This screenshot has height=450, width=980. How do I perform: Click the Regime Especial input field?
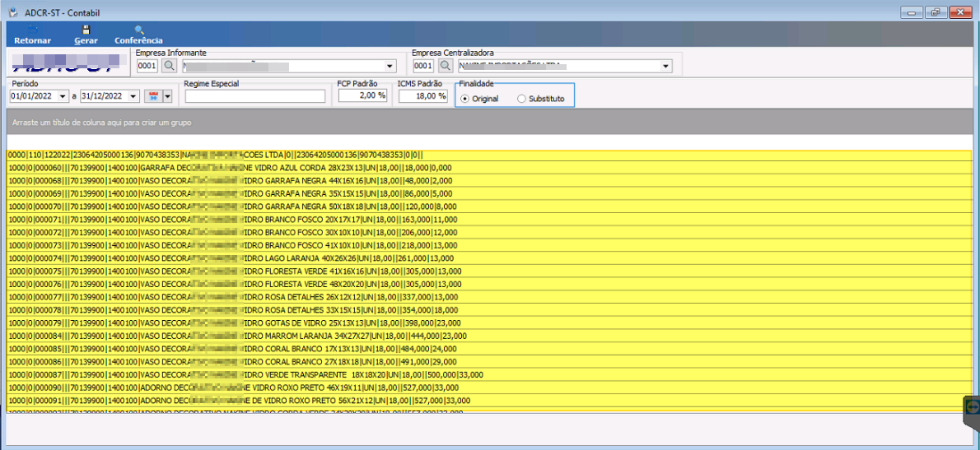pos(255,96)
